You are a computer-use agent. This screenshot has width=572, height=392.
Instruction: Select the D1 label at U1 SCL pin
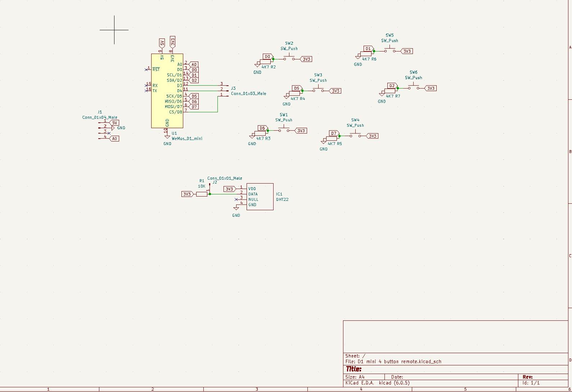193,75
